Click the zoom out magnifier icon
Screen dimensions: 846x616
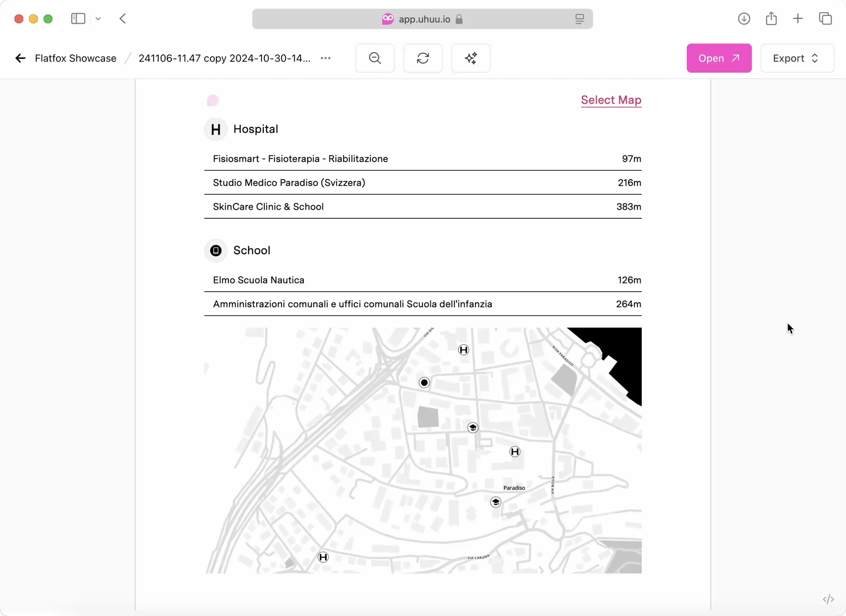pyautogui.click(x=375, y=58)
